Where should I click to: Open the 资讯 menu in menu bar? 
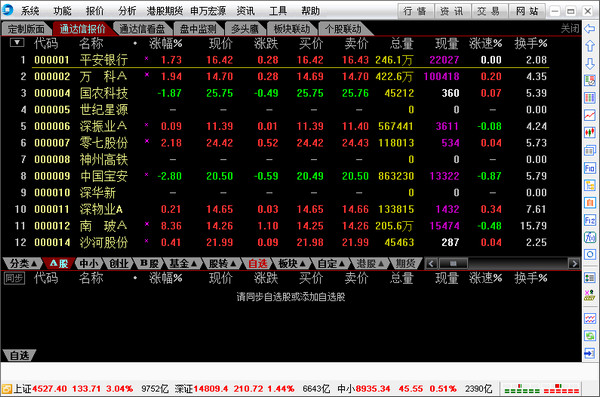coord(245,11)
